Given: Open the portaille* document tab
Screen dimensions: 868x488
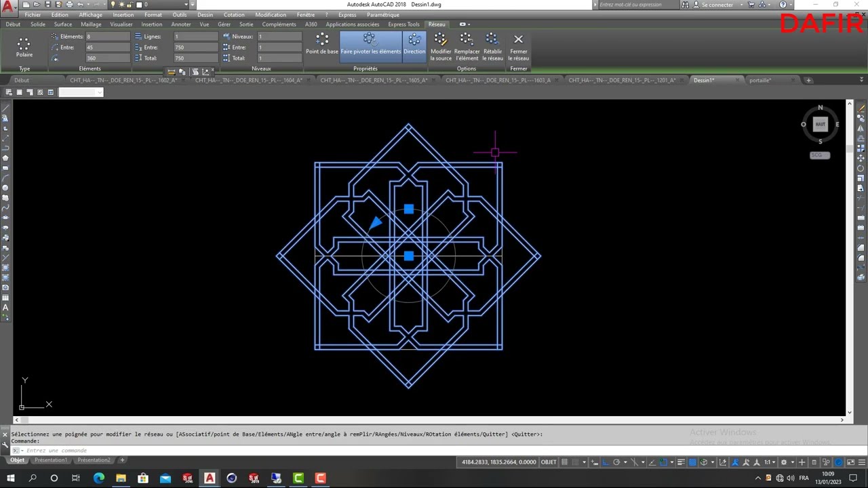Looking at the screenshot, I should (760, 80).
